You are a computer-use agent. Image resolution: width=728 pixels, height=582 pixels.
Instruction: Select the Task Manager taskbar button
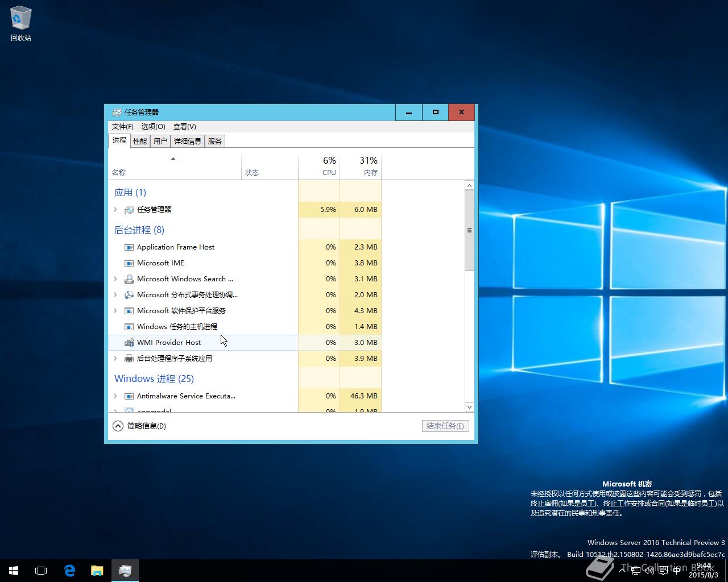click(125, 571)
